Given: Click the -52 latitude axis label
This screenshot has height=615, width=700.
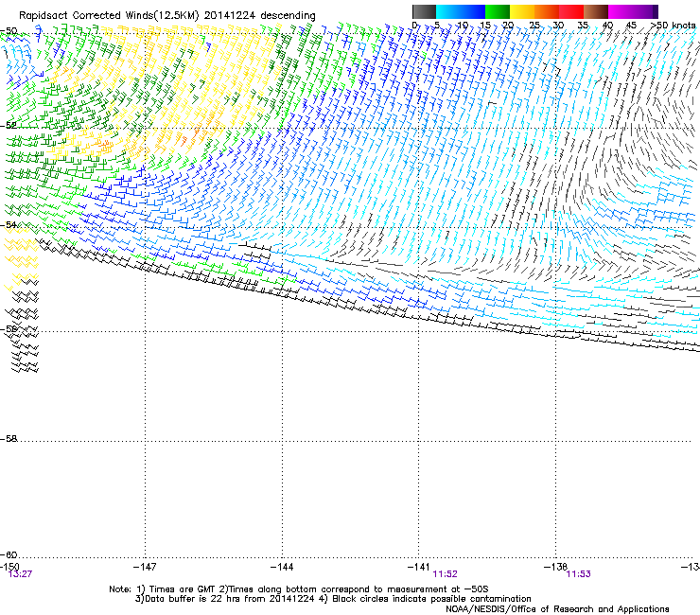Looking at the screenshot, I should pos(9,126).
